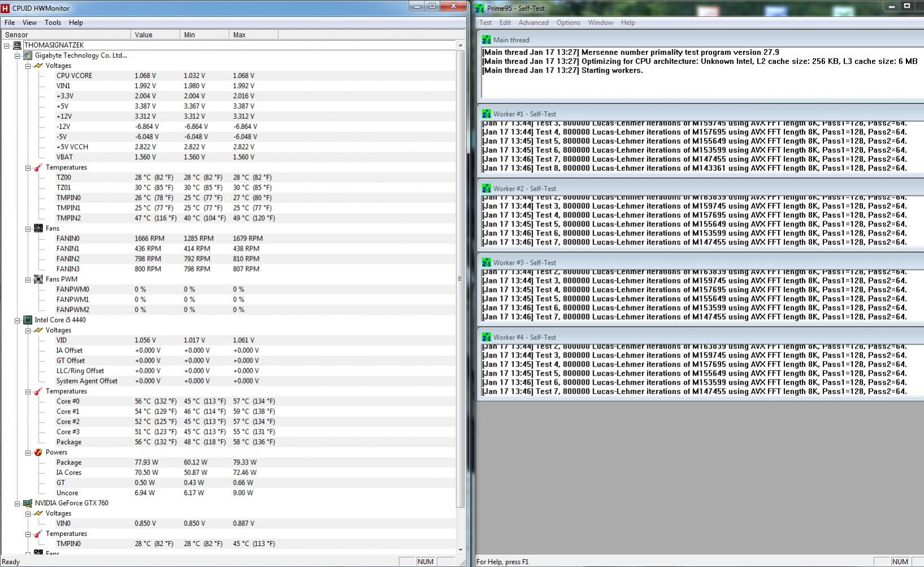Click the voltage icon above VIN0 under GTX 760
Viewport: 924px width, 567px height.
click(38, 513)
